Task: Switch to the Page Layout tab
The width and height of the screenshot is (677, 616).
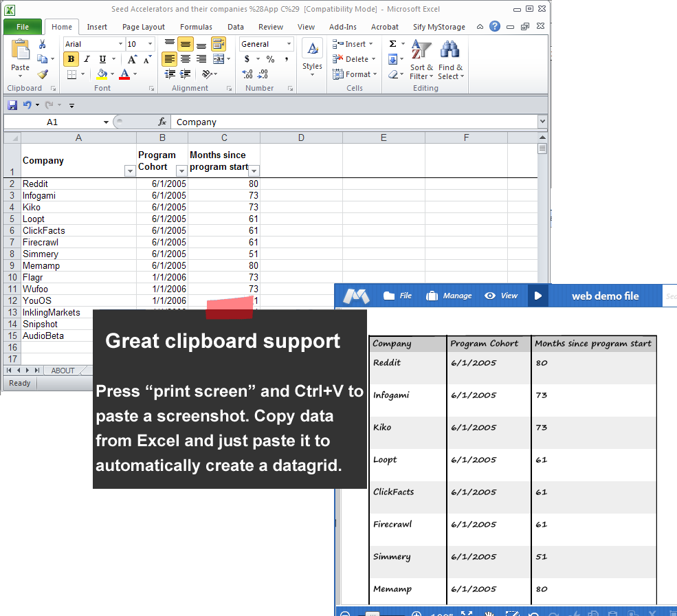Action: (x=144, y=27)
